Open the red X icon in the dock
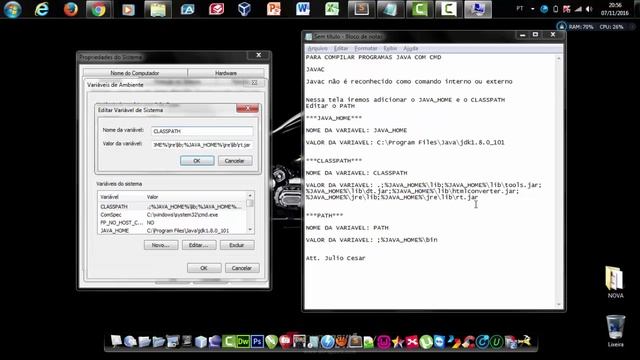This screenshot has width=640, height=360. [411, 342]
